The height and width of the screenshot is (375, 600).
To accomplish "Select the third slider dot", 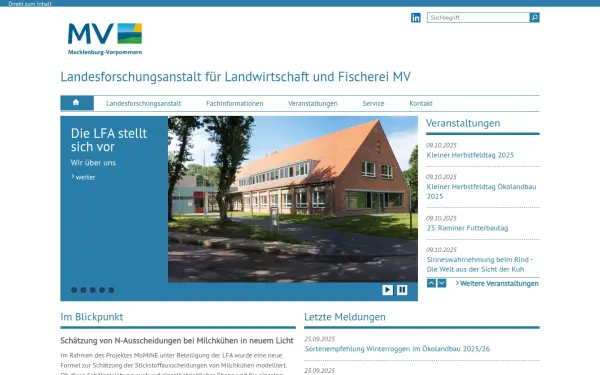I will pos(93,290).
